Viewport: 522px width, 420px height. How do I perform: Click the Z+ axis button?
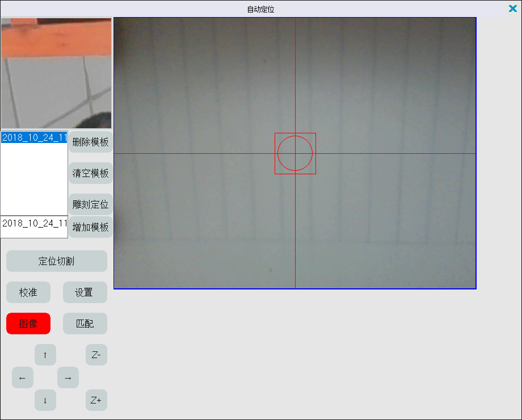(96, 400)
